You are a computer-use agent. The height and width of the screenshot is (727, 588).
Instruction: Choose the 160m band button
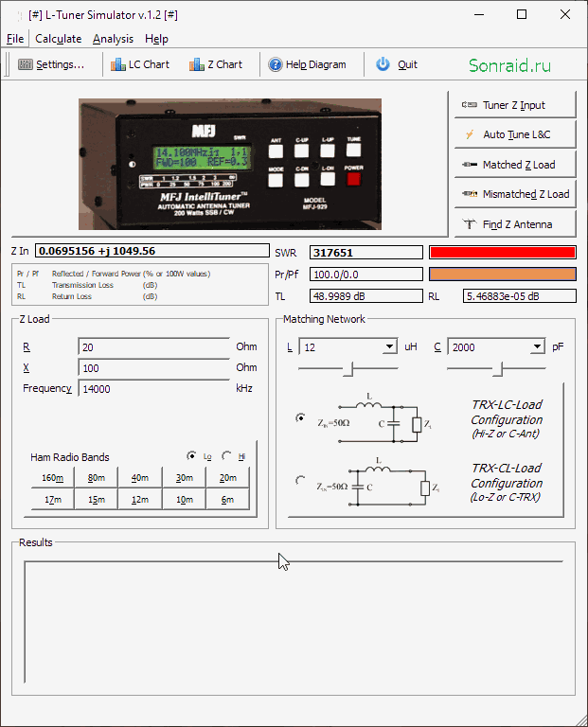pos(52,477)
